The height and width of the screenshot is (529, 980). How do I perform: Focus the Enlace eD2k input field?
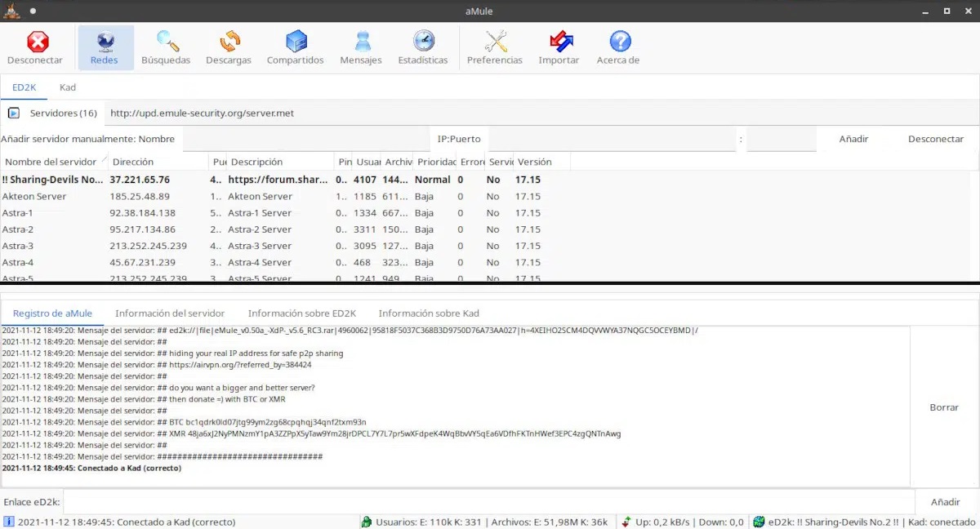click(x=488, y=502)
